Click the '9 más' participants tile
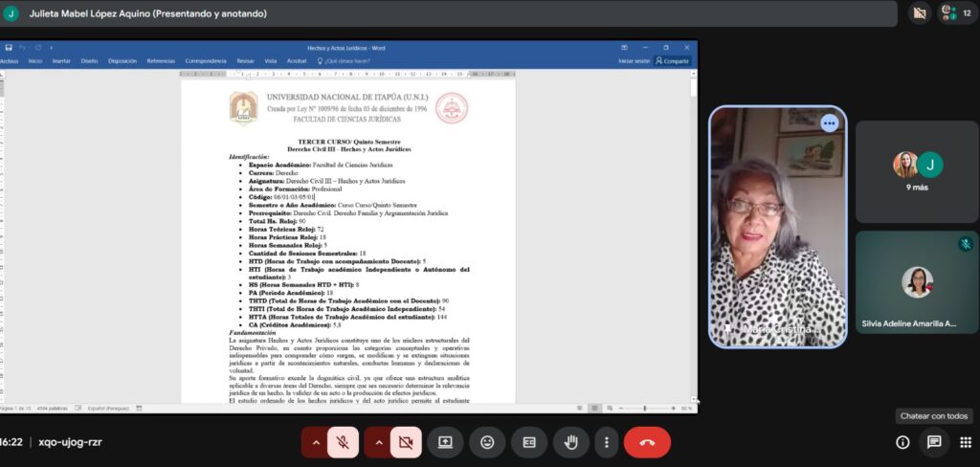 [x=916, y=171]
